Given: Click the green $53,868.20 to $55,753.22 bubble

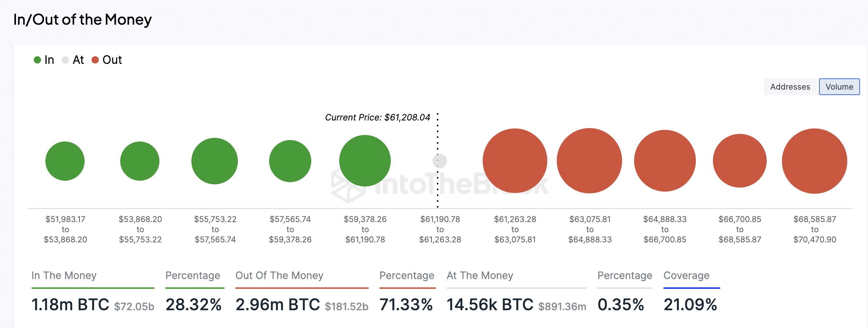Looking at the screenshot, I should (x=140, y=161).
